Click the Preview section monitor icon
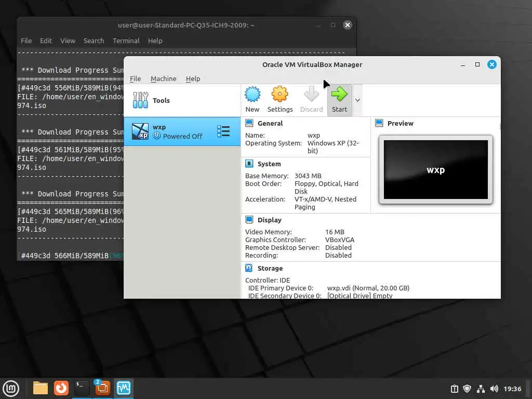Viewport: 532px width, 399px height. click(x=379, y=123)
